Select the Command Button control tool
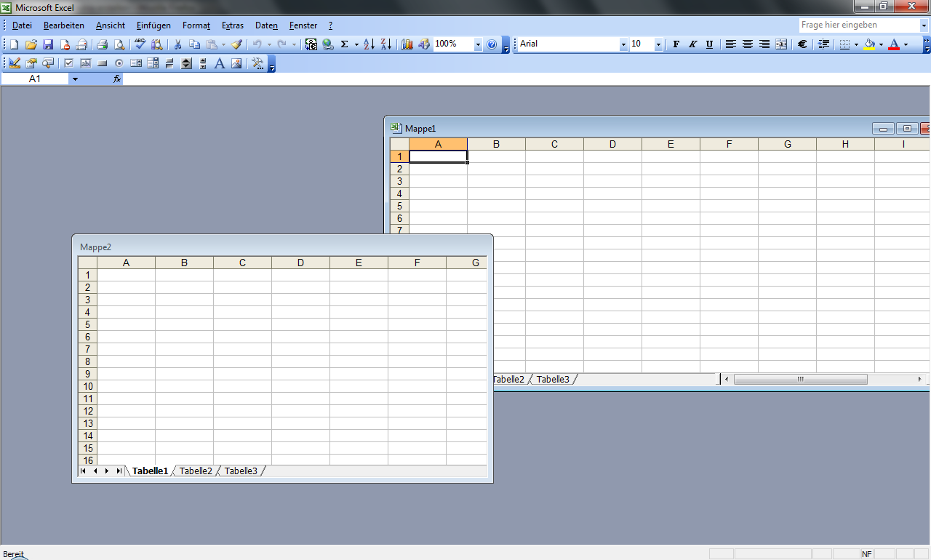The height and width of the screenshot is (560, 931). pos(103,63)
